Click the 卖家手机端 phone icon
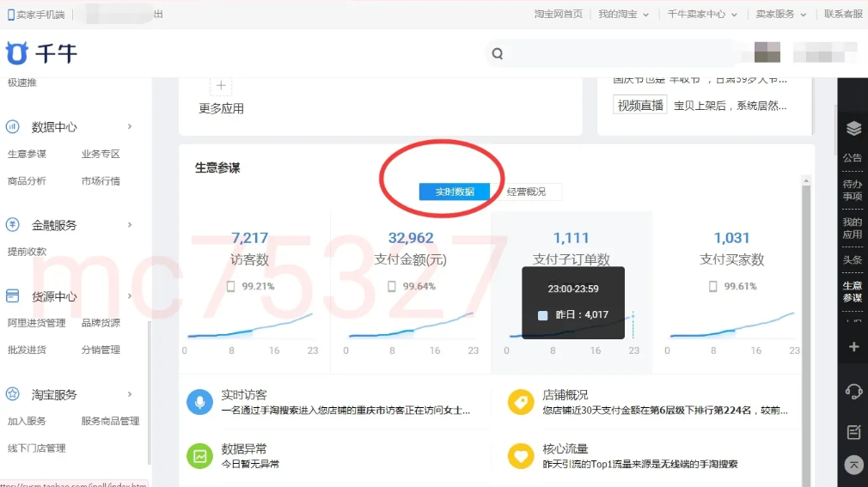Screen dimensions: 868x487 (x=10, y=15)
